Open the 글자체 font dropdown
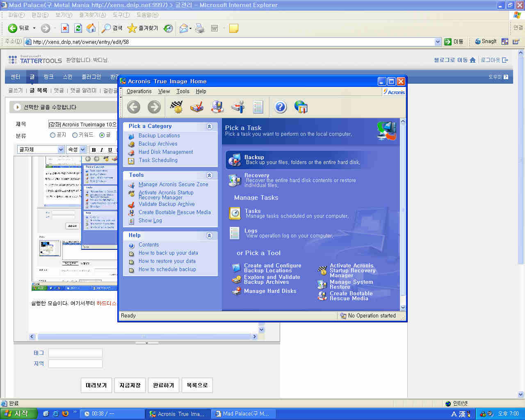This screenshot has width=525, height=420. 61,150
